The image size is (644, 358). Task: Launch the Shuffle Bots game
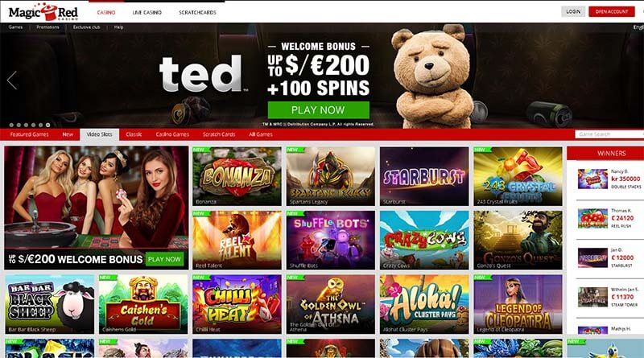331,241
